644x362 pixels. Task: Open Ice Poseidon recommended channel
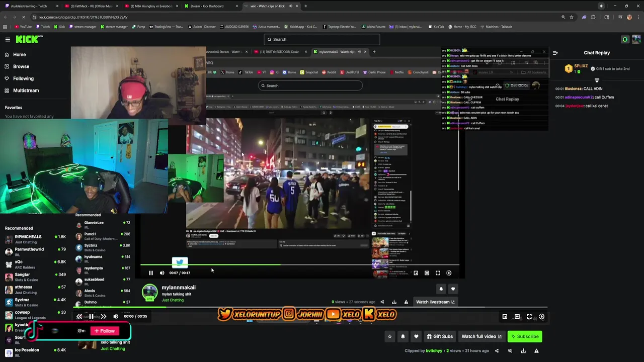click(x=35, y=352)
